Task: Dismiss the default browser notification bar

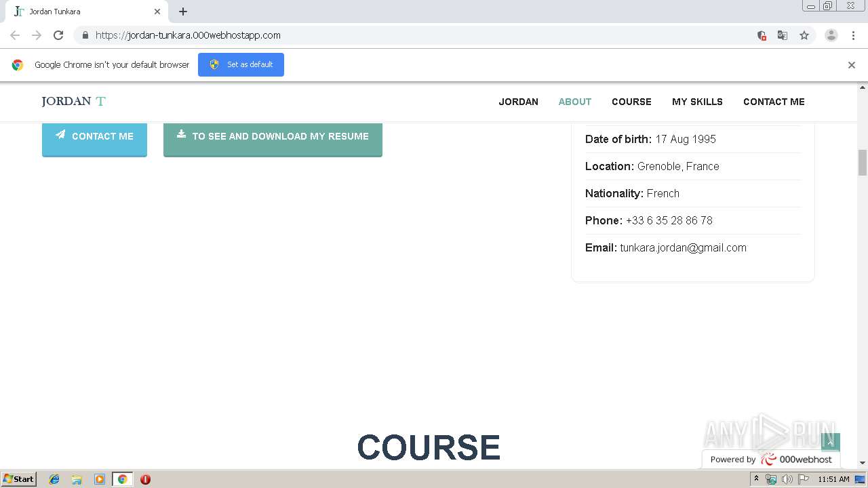Action: tap(852, 65)
